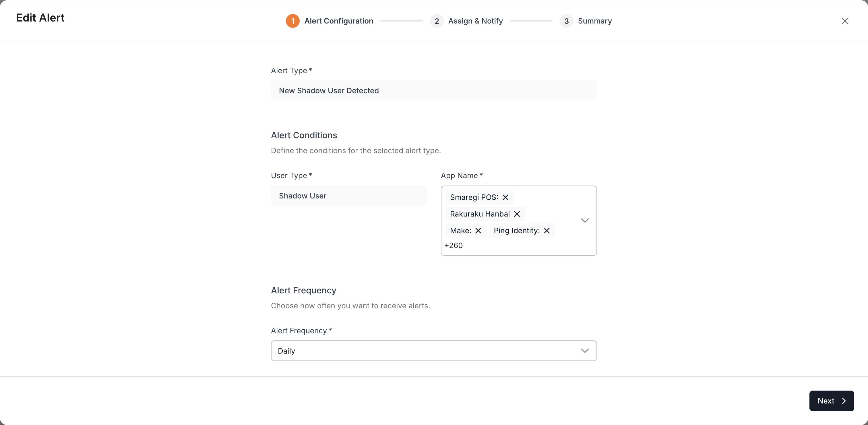The image size is (868, 425).
Task: Click the Alert Frequency section heading
Action: click(x=304, y=290)
